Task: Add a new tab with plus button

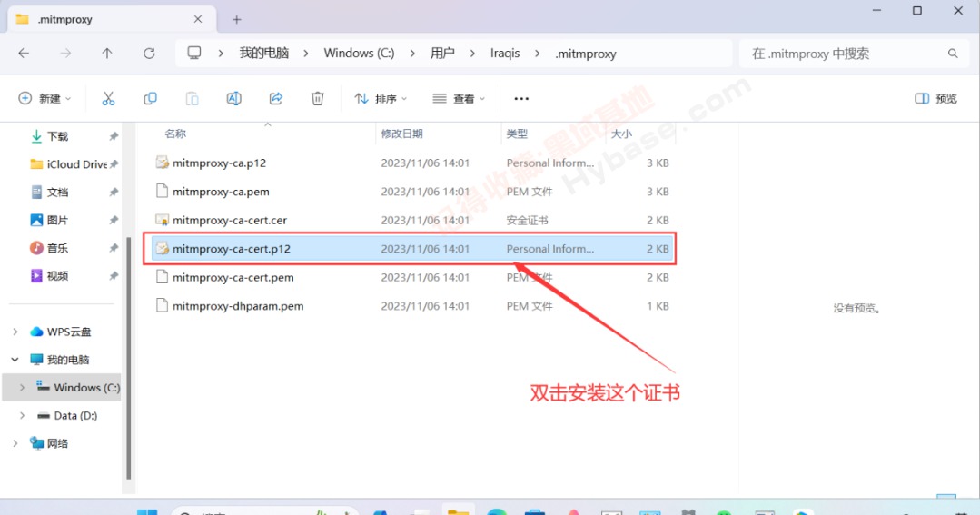Action: [236, 19]
